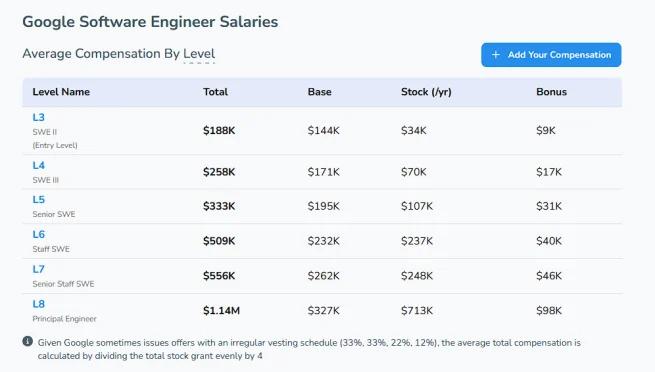The image size is (655, 372).
Task: Click the $1.14M total for L8
Action: click(x=221, y=311)
